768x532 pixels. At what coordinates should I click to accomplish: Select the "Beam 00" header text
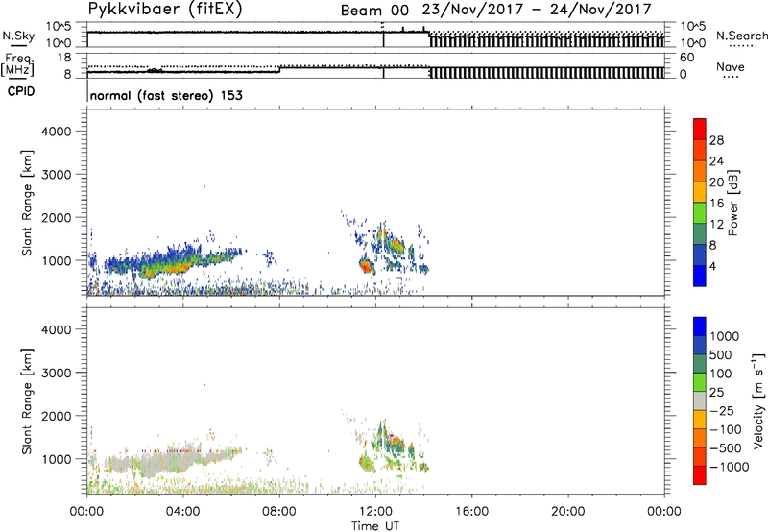tap(374, 11)
